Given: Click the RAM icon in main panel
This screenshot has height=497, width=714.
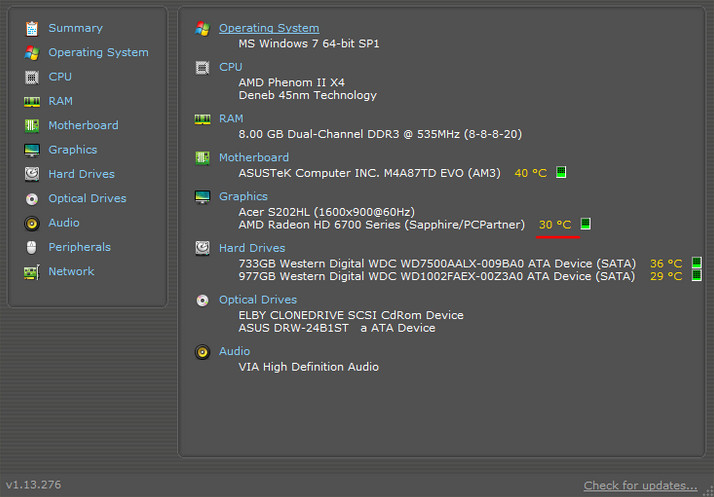Looking at the screenshot, I should tap(202, 119).
